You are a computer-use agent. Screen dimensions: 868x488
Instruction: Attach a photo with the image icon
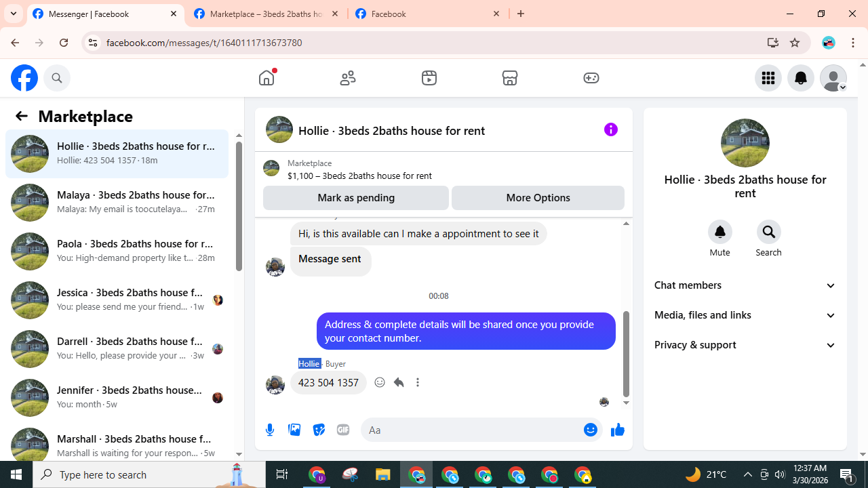coord(294,430)
